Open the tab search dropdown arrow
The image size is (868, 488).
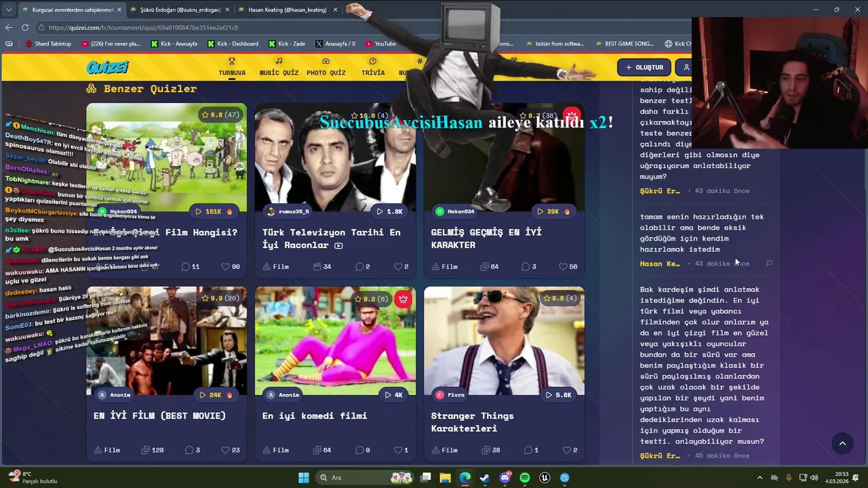[x=9, y=9]
